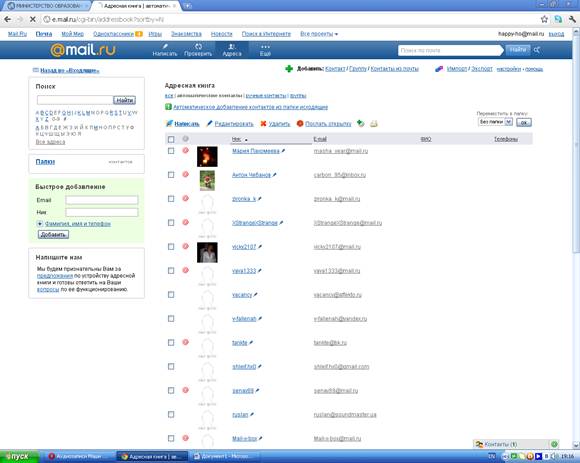Click the pencil icon next to tanite
580x463 pixels.
251,342
